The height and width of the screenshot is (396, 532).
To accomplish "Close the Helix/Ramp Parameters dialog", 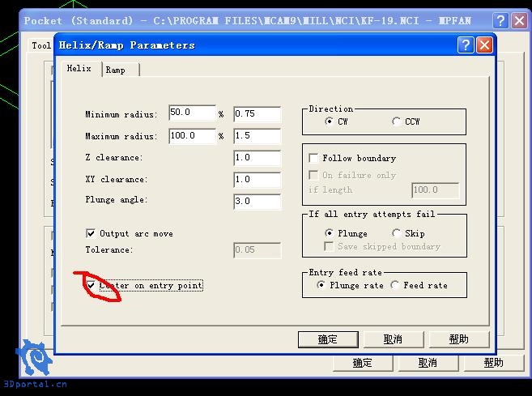I will (x=484, y=45).
